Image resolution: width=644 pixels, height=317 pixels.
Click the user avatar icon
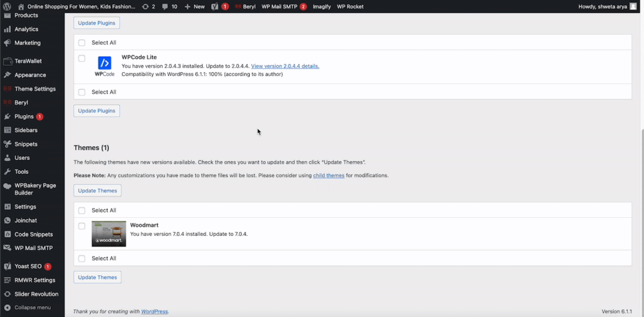pos(633,6)
